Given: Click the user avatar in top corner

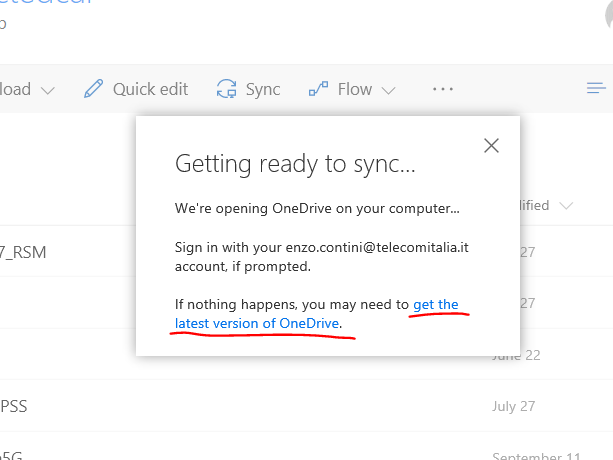Looking at the screenshot, I should tap(598, 8).
